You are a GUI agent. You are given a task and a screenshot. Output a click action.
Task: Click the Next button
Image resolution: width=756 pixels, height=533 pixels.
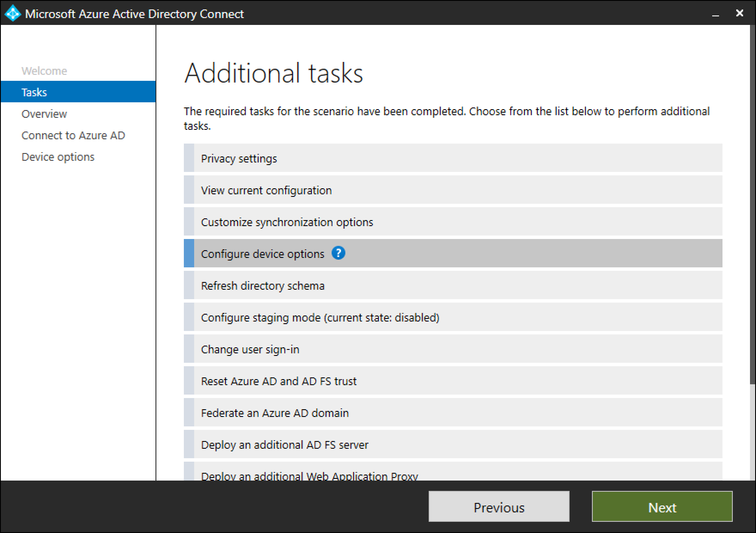(x=661, y=507)
